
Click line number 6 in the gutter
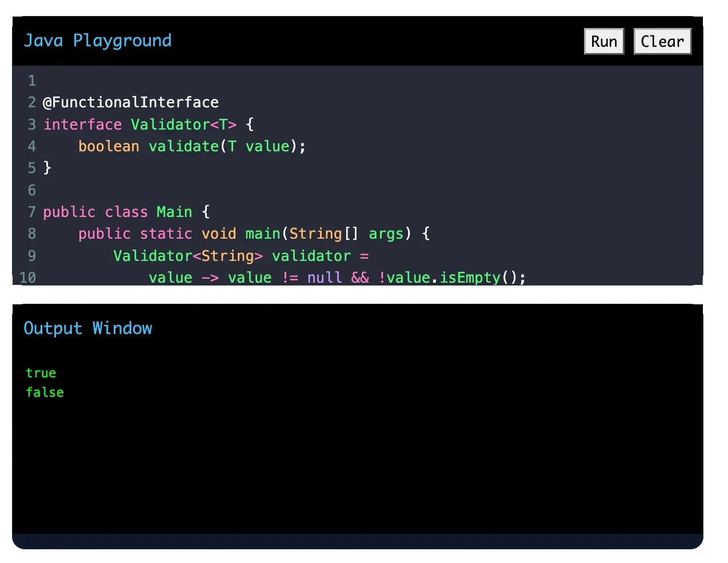32,190
